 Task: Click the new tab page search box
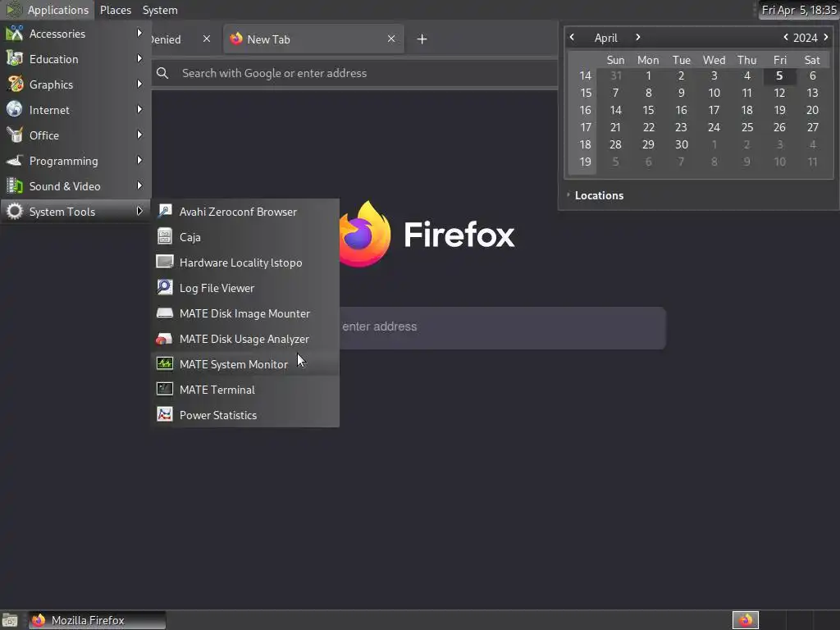(x=502, y=327)
